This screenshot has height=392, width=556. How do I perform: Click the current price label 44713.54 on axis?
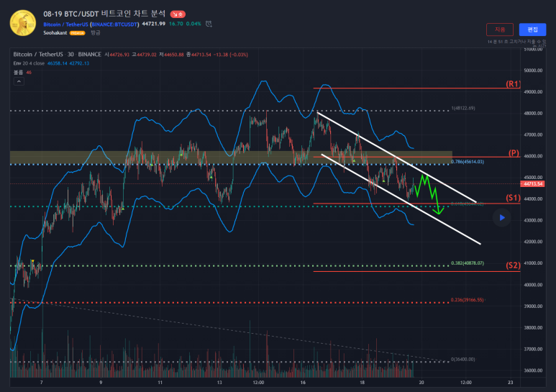[x=532, y=184]
